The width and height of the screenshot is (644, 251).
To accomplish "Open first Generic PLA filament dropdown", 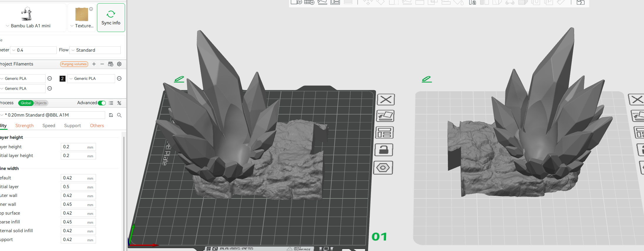I will [x=23, y=79].
